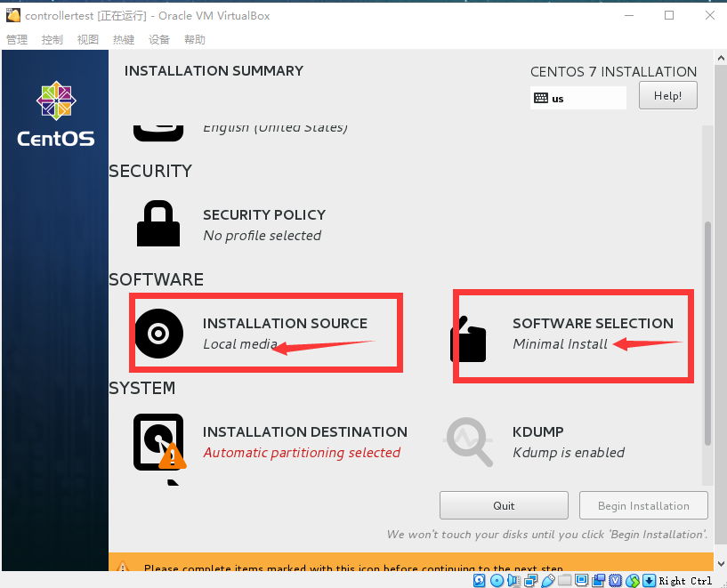Click VirtualBox optical drive status icon
The width and height of the screenshot is (727, 588).
(497, 580)
